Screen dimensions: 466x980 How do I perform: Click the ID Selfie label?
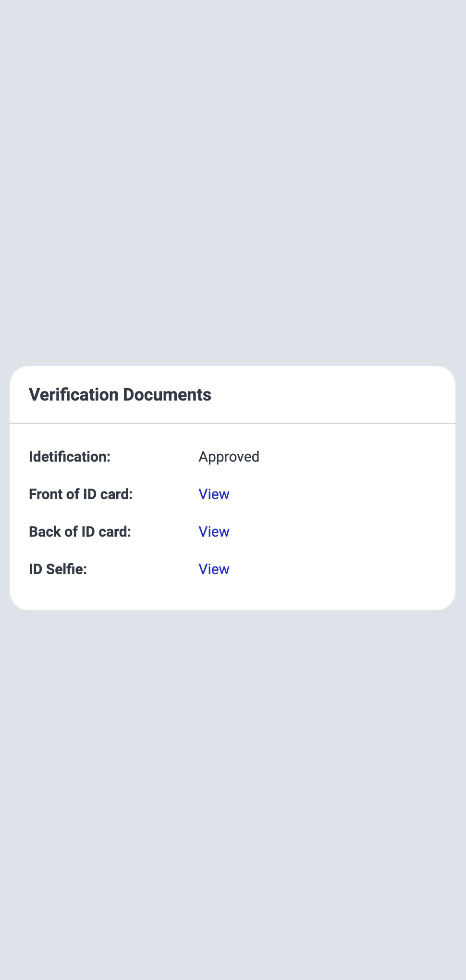[58, 569]
